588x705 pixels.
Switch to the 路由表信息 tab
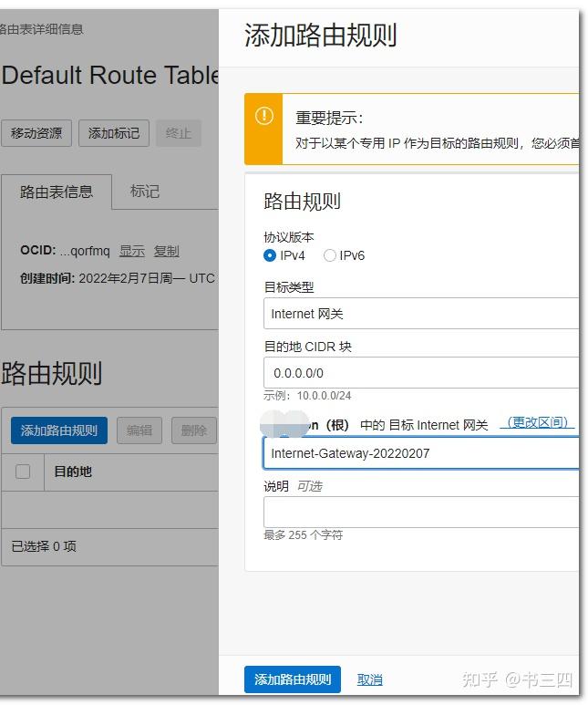57,192
